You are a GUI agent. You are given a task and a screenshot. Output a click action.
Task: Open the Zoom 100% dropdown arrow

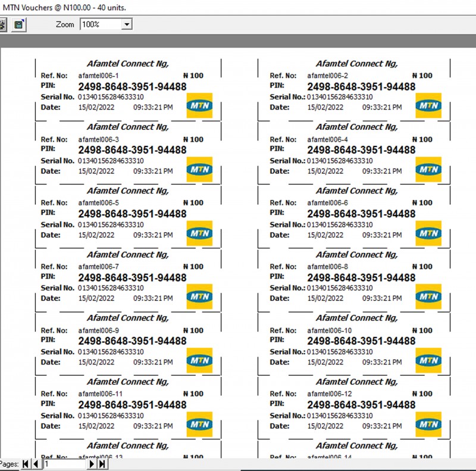tap(127, 24)
